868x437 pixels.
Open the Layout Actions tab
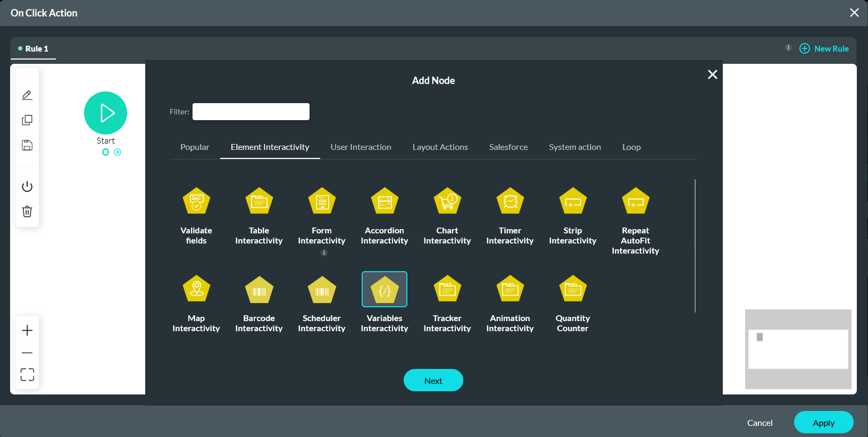point(440,147)
